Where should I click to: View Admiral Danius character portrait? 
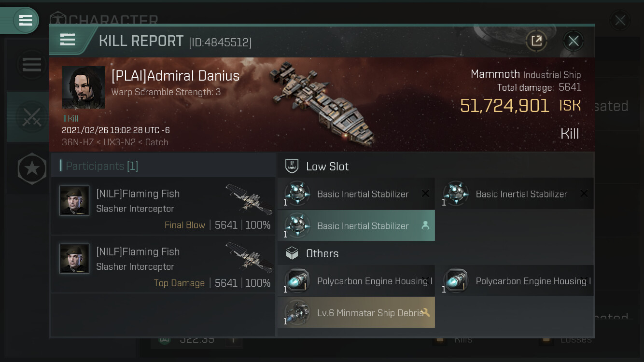click(84, 87)
